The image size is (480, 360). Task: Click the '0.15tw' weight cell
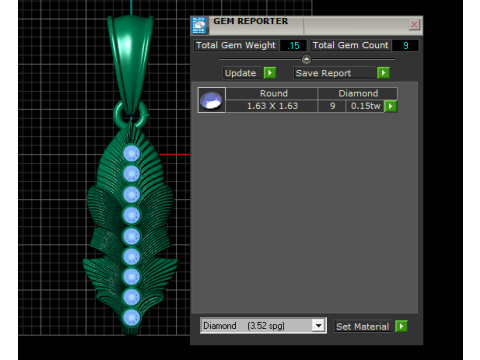click(x=365, y=106)
